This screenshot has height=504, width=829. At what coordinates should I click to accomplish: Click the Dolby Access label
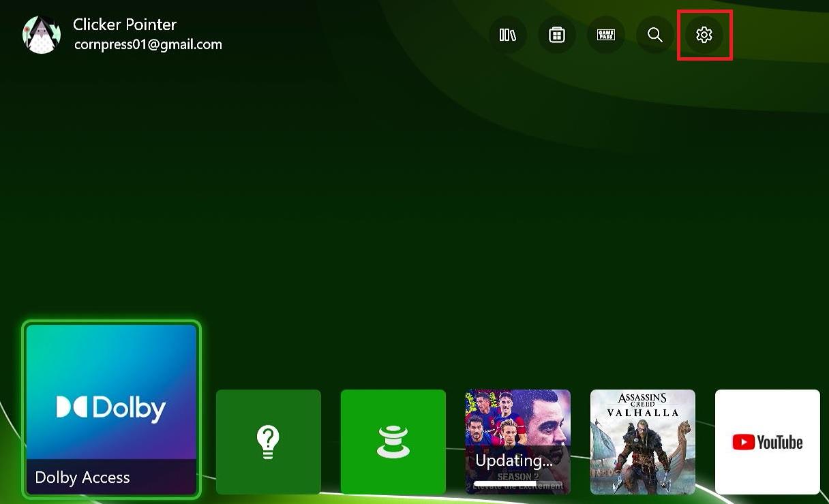(x=82, y=477)
